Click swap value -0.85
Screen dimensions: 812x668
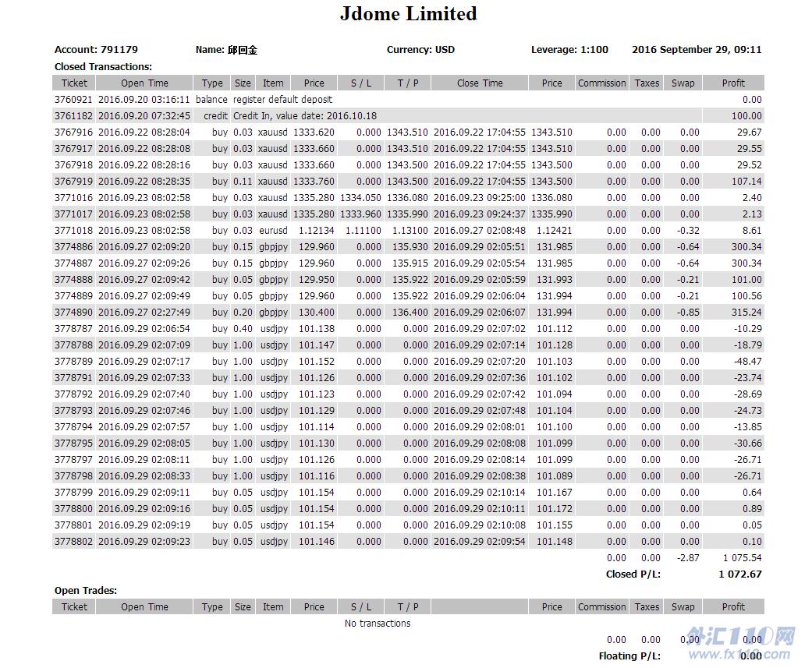pos(688,313)
